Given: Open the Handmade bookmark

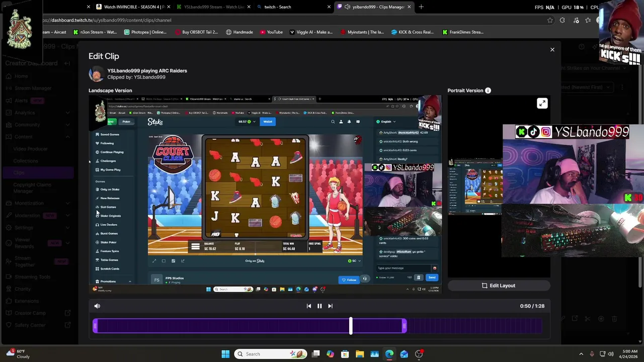Looking at the screenshot, I should tap(239, 32).
